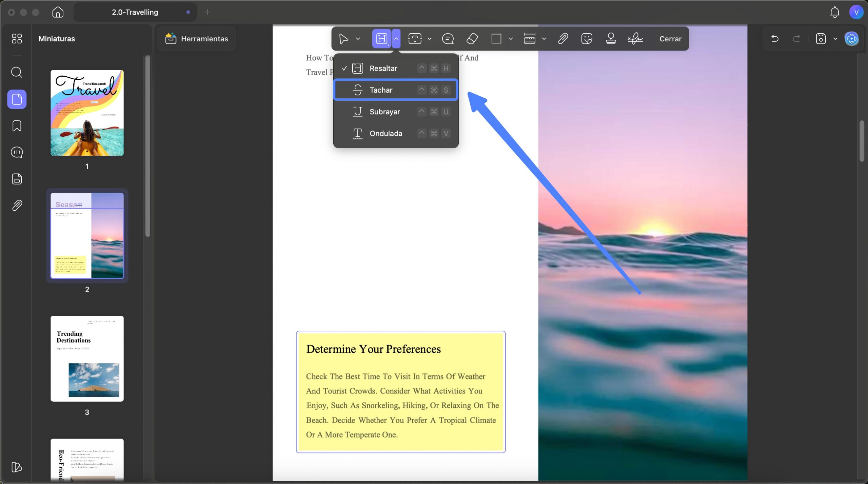This screenshot has height=484, width=868.
Task: Toggle the highlight tool button
Action: (382, 39)
